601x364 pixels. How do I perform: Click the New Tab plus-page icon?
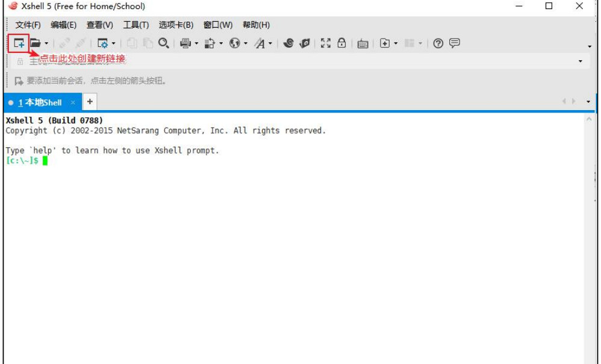click(385, 43)
